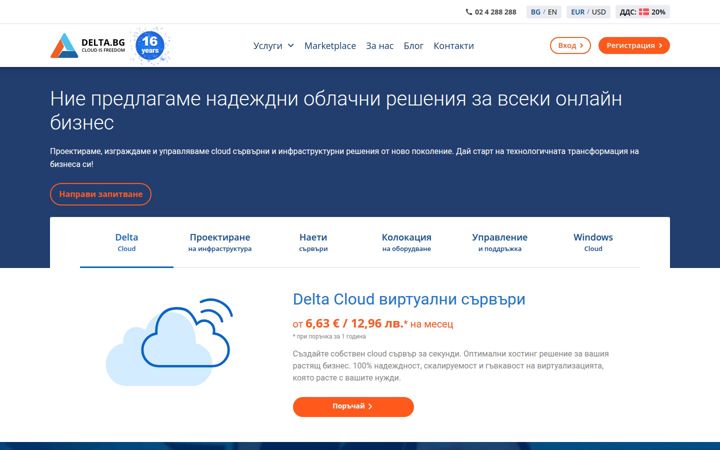Click the price 6,63 € / 12,96 лв.

(x=354, y=323)
